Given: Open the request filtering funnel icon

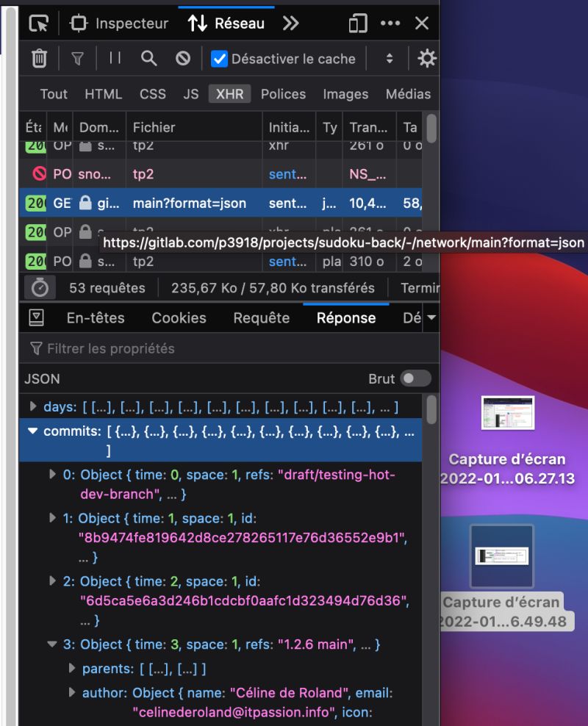Looking at the screenshot, I should tap(77, 58).
